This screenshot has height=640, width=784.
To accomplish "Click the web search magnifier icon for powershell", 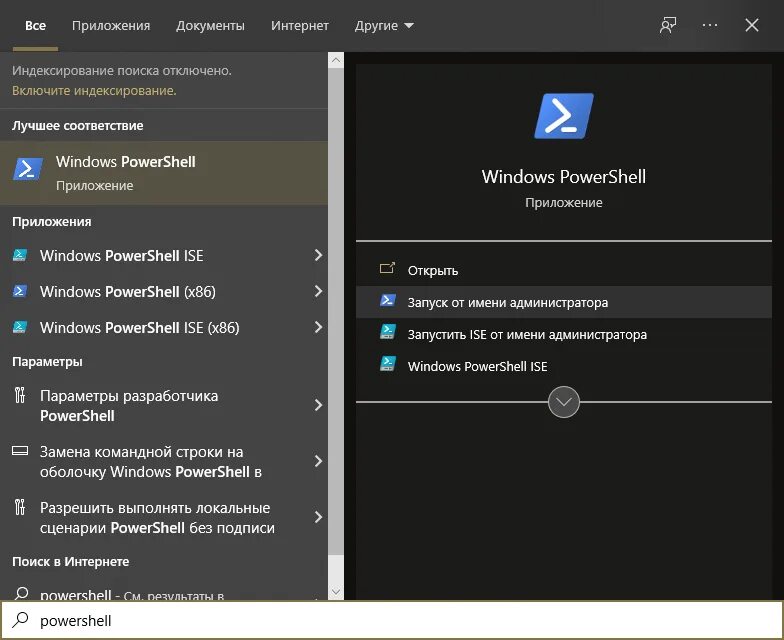I will pyautogui.click(x=21, y=594).
